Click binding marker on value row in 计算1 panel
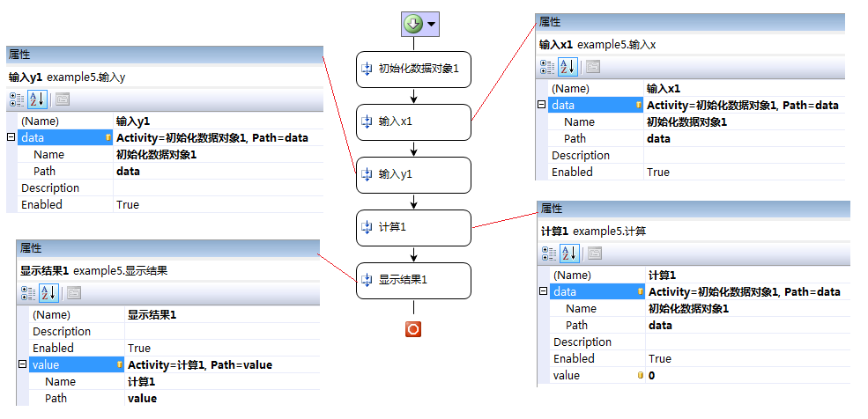This screenshot has width=868, height=419. pyautogui.click(x=641, y=375)
